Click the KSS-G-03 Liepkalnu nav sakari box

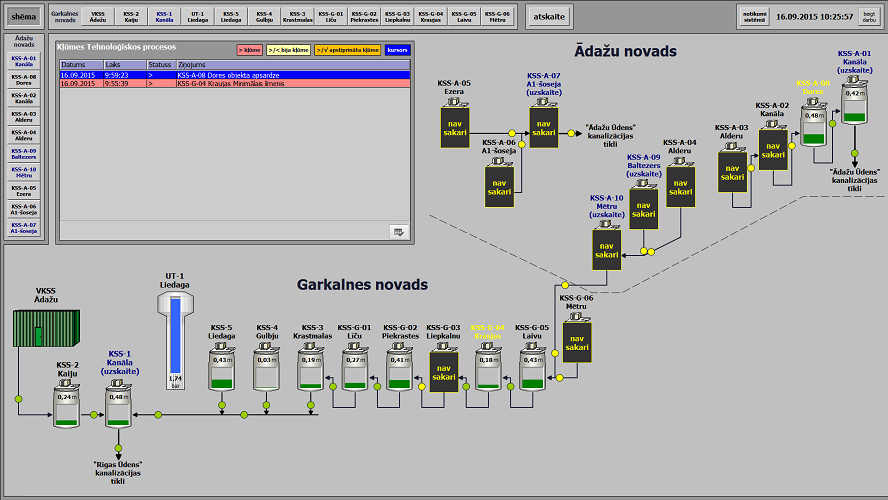pos(443,371)
